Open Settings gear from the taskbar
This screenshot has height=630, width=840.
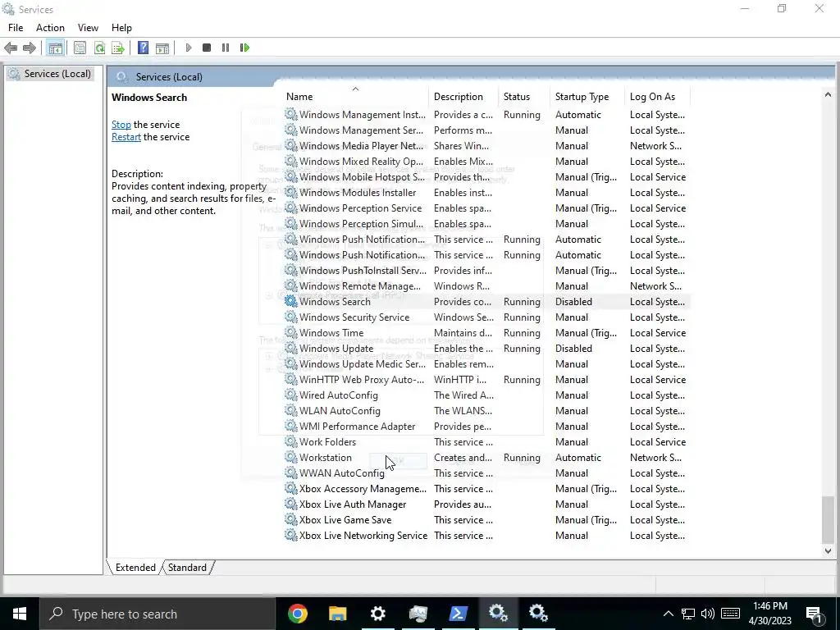click(x=377, y=614)
